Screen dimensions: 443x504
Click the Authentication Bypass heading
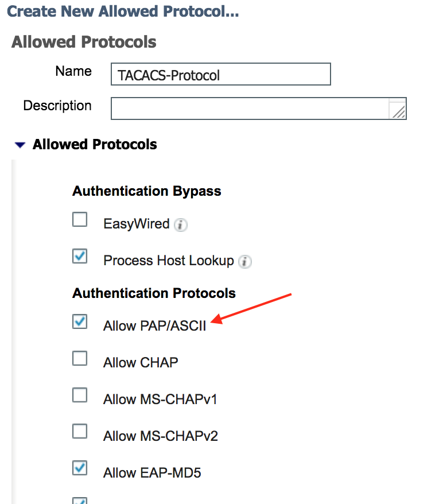[146, 191]
